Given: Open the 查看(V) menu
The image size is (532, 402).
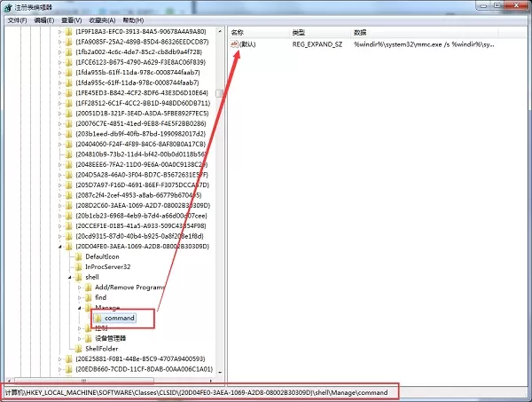Looking at the screenshot, I should pyautogui.click(x=71, y=20).
